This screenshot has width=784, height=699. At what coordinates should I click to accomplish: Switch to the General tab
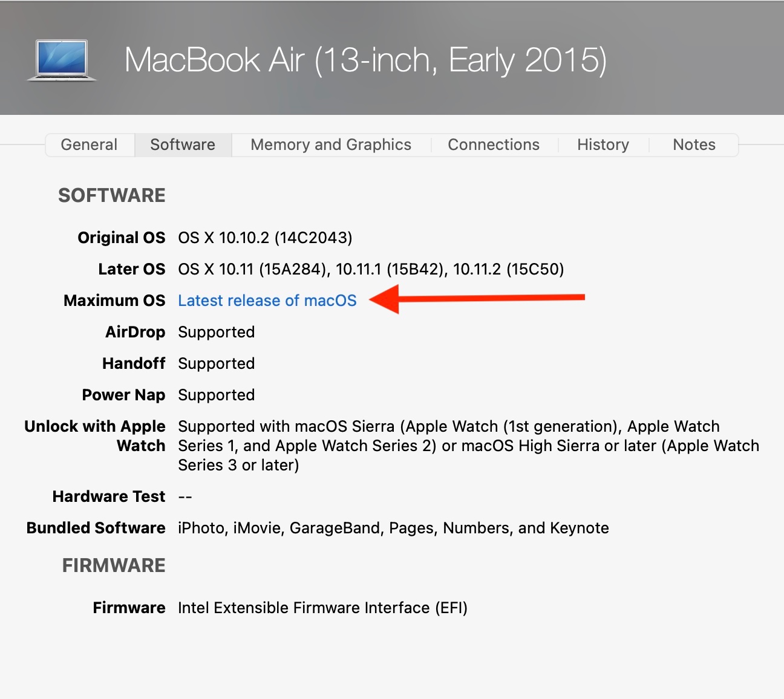89,145
